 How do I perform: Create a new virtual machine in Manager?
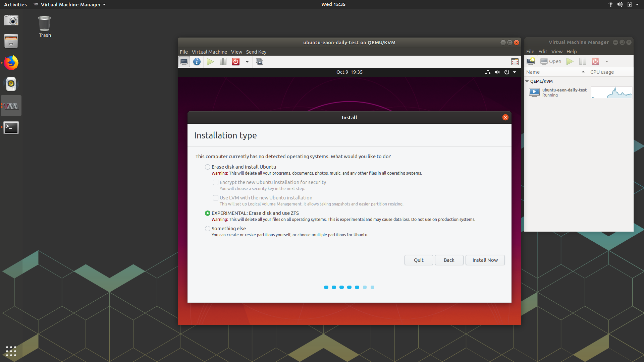coord(531,61)
